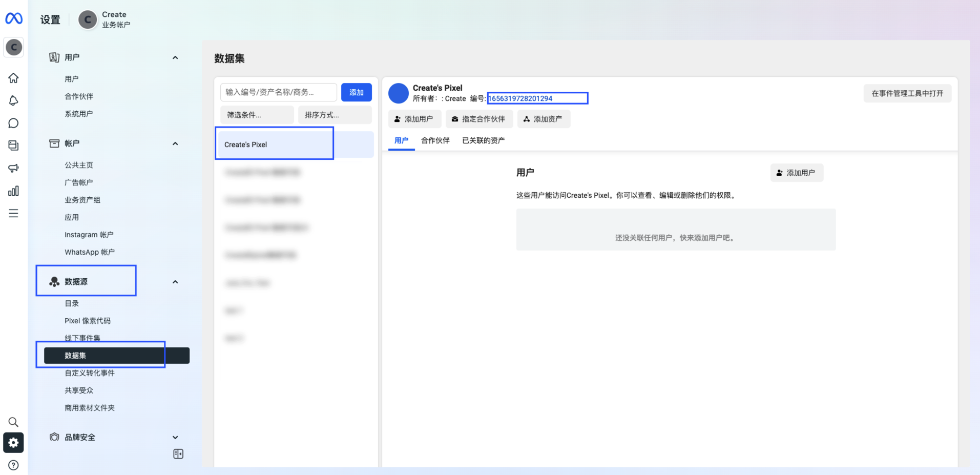Collapse the 用户 section chevron
Viewport: 980px width, 475px height.
175,57
